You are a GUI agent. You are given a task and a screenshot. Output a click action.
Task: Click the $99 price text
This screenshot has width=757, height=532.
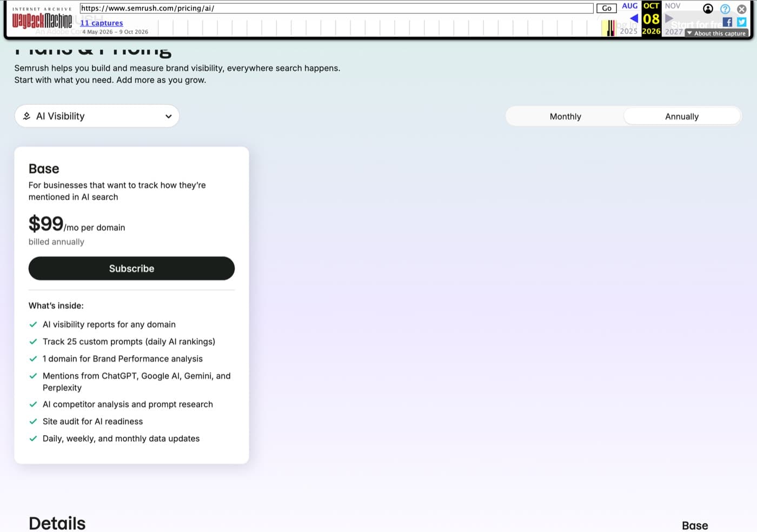click(46, 223)
